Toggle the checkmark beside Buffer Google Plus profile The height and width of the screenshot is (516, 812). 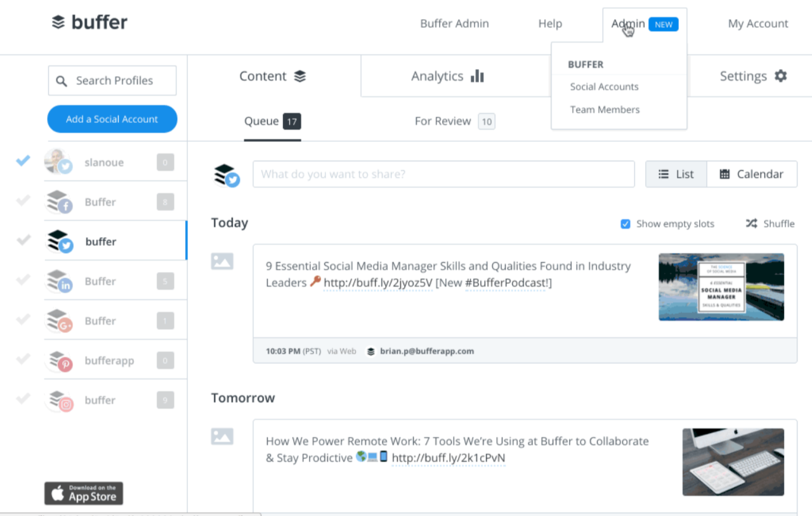[23, 319]
